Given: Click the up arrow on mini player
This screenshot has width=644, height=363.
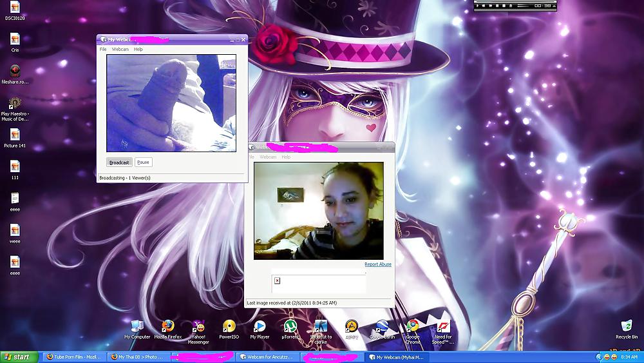Looking at the screenshot, I should coord(554,6).
